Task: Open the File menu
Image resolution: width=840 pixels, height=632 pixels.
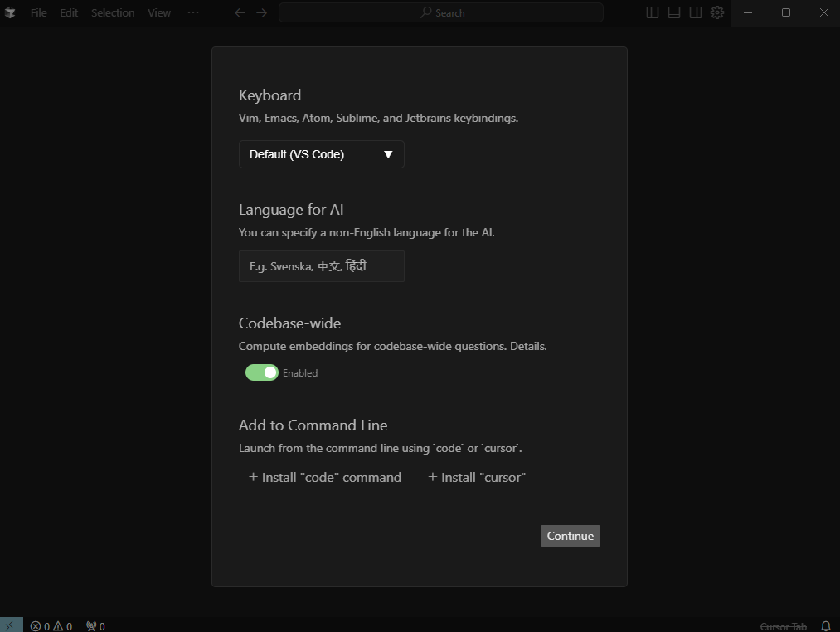Action: point(39,12)
